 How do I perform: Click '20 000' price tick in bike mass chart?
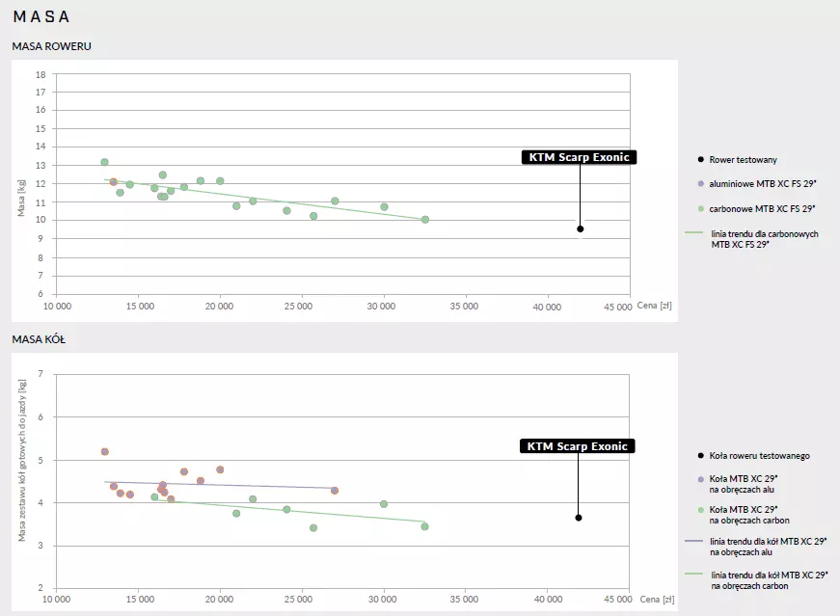[219, 306]
